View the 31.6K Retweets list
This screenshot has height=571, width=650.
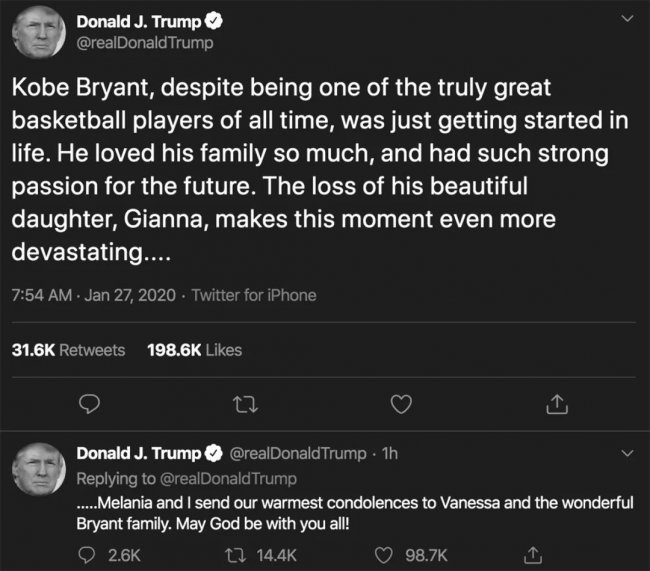point(68,350)
